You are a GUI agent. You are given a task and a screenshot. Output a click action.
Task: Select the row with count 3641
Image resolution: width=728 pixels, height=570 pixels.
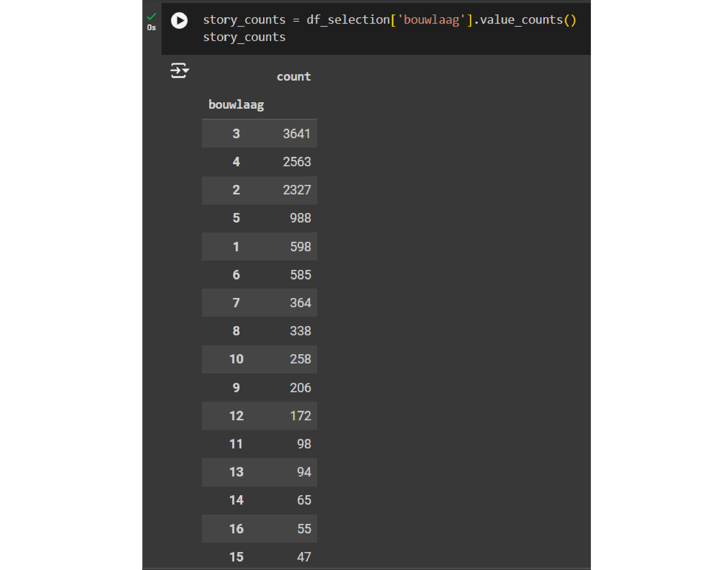coord(259,134)
